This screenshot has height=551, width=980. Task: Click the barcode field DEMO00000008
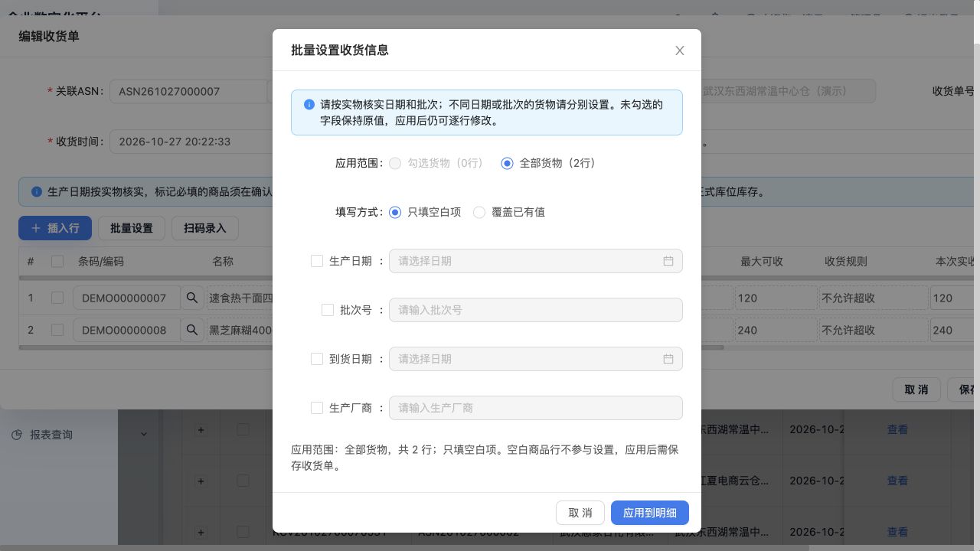[127, 331]
